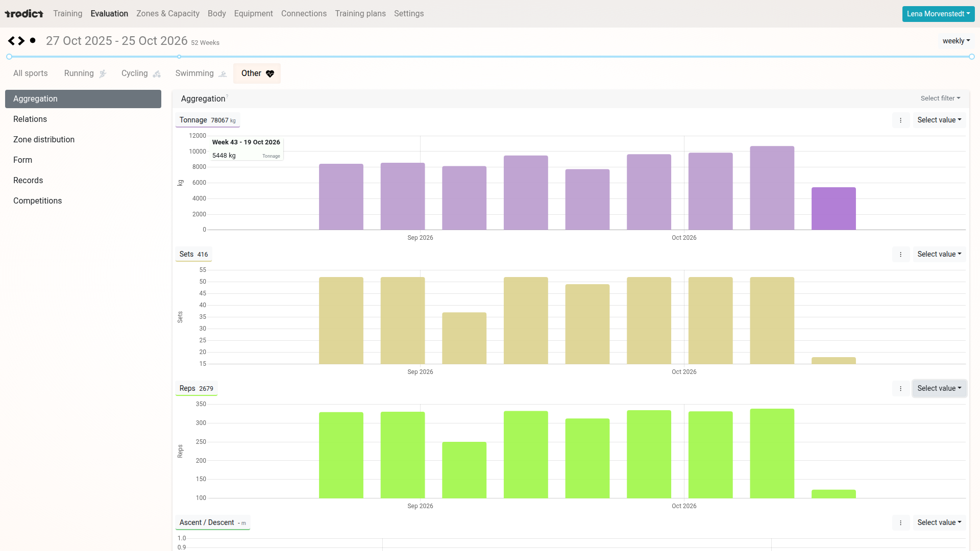Open Zone distribution in sidebar
980x551 pixels.
tap(83, 140)
